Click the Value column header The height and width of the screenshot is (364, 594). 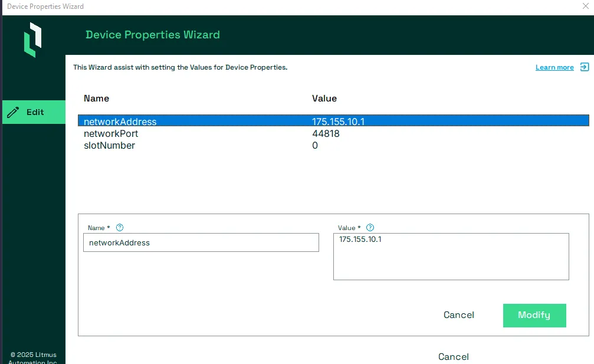[324, 99]
